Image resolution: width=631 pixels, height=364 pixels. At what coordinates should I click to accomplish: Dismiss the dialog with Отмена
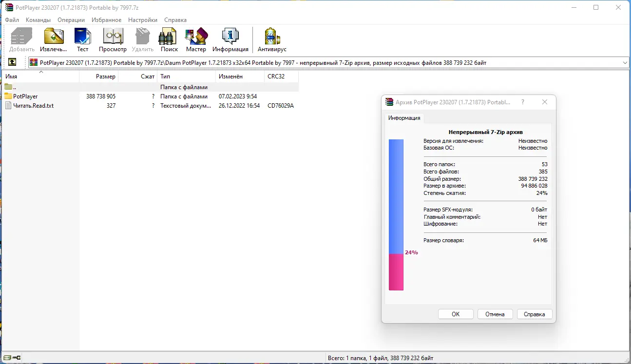[x=495, y=314]
